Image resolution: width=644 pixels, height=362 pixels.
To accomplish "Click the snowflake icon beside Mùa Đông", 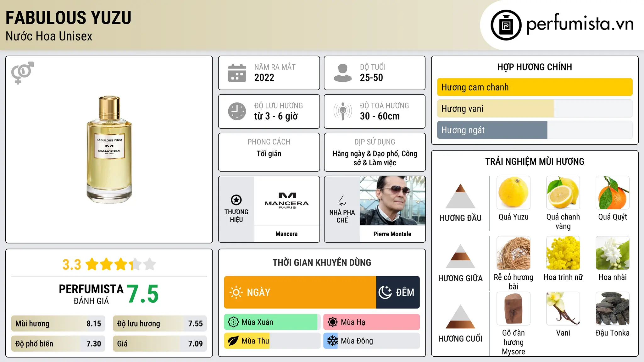I will (333, 341).
